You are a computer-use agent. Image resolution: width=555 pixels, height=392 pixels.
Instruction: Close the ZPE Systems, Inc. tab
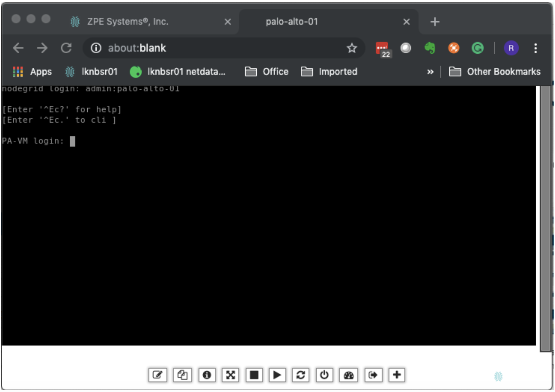(x=228, y=22)
